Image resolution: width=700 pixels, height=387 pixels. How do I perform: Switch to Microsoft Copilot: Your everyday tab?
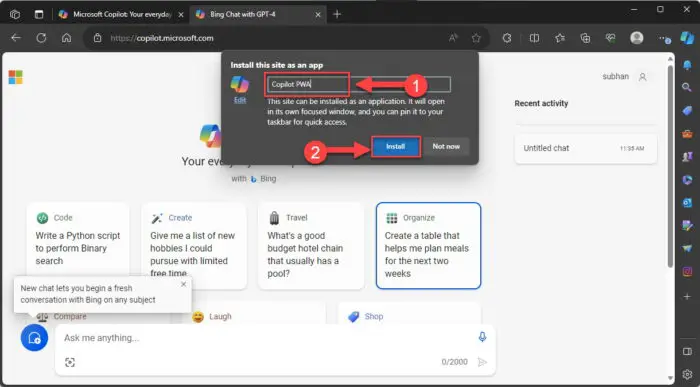click(x=121, y=14)
